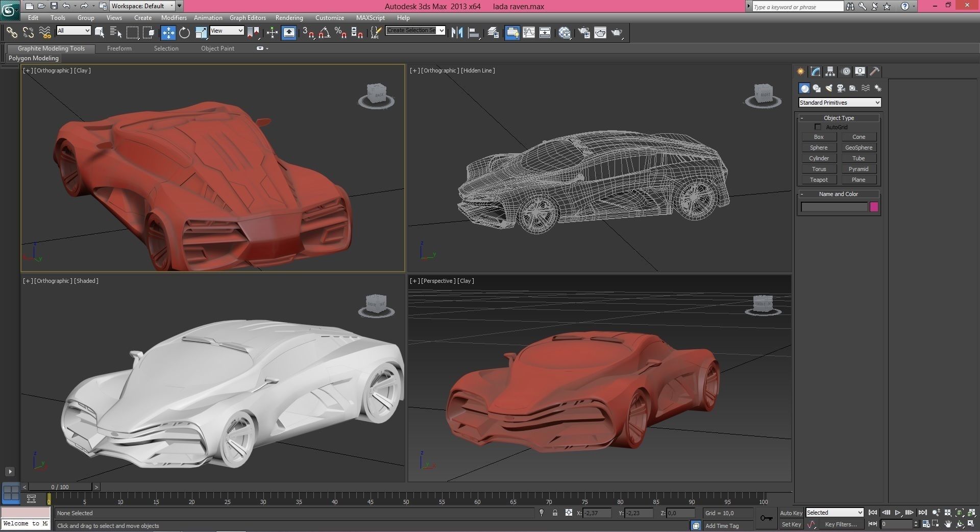Activate the Select and Move tool
This screenshot has width=980, height=532.
pyautogui.click(x=168, y=33)
